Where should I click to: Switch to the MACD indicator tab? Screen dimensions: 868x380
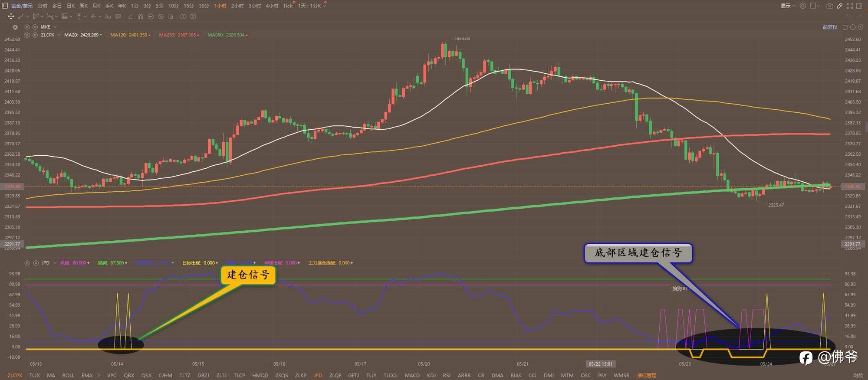(412, 375)
